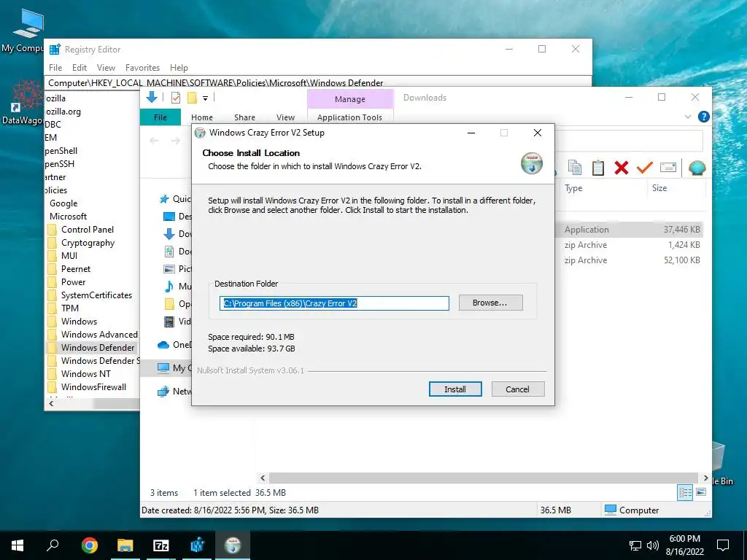Select Control Panel key in registry tree

point(88,230)
